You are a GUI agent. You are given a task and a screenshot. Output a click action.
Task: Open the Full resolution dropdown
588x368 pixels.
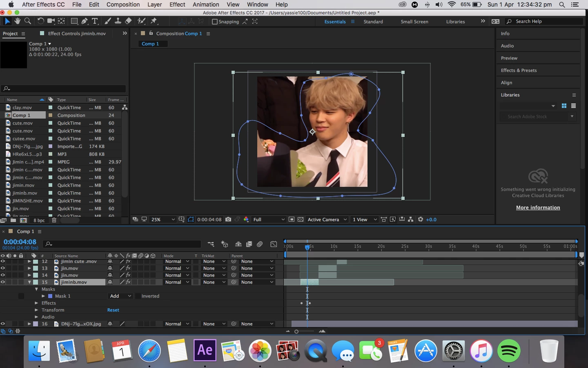pos(269,220)
